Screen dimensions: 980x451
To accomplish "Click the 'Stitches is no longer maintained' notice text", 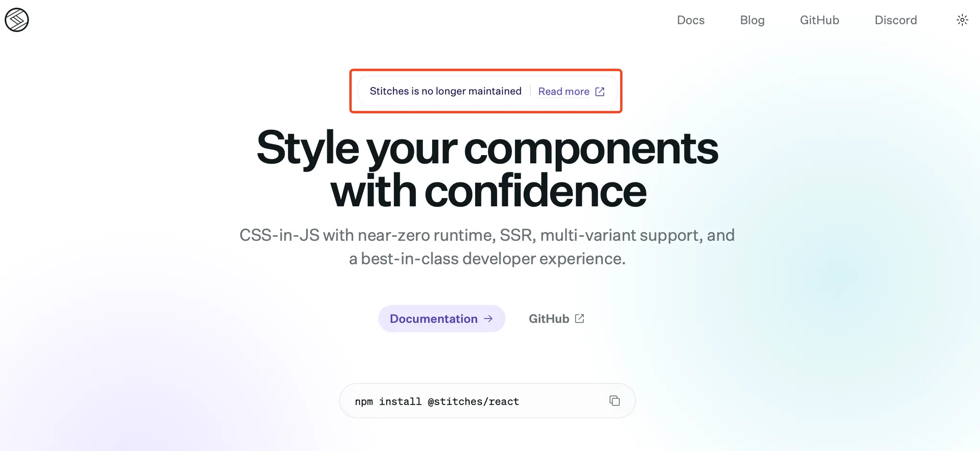I will point(445,91).
